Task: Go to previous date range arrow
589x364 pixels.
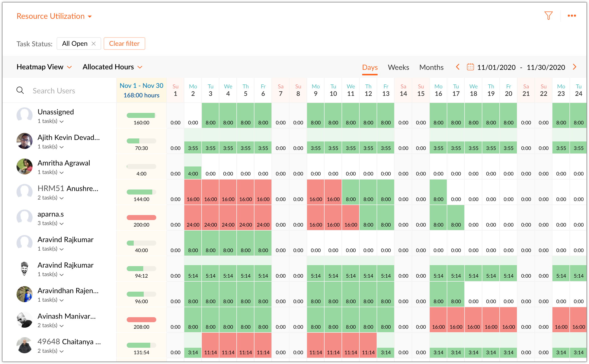Action: point(458,67)
